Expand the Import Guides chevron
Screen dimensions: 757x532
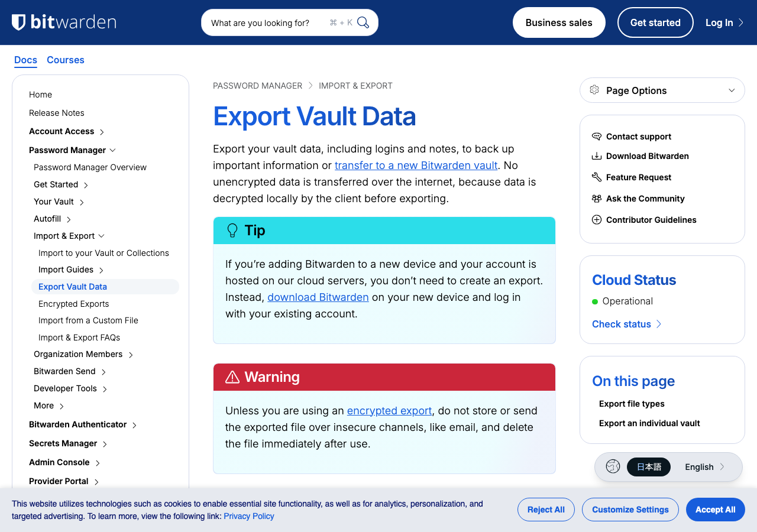[x=101, y=270]
